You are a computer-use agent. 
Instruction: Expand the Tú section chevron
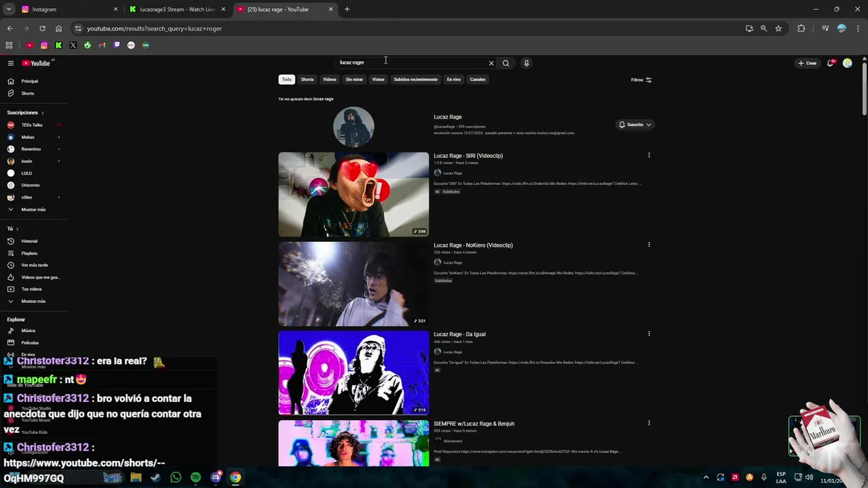click(x=17, y=229)
